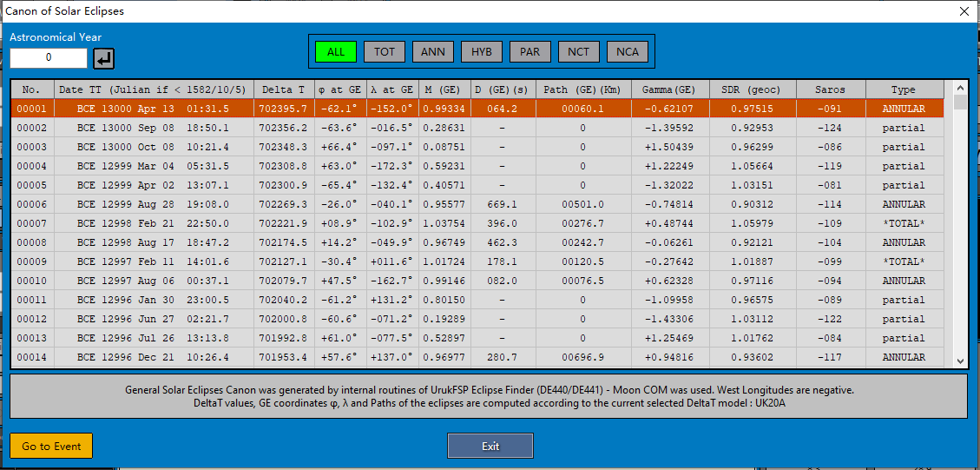Click the *TOTAL* type cell in row 00009
The height and width of the screenshot is (470, 980).
(x=904, y=261)
